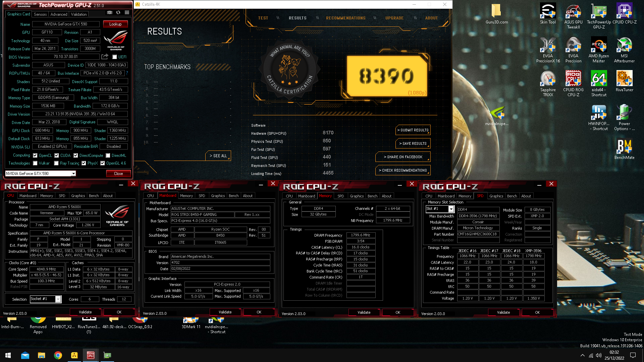Open aida64 desktop shortcut
Image resolution: width=644 pixels, height=362 pixels.
tap(599, 84)
